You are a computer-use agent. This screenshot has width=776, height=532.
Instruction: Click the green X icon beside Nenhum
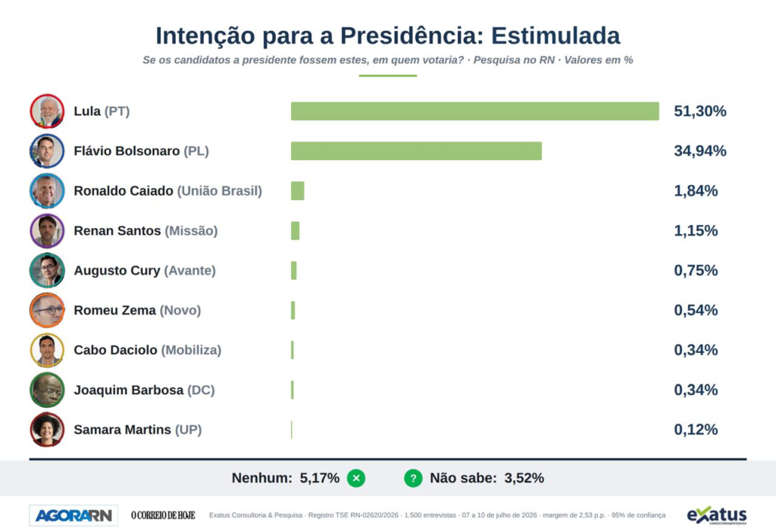[x=356, y=478]
